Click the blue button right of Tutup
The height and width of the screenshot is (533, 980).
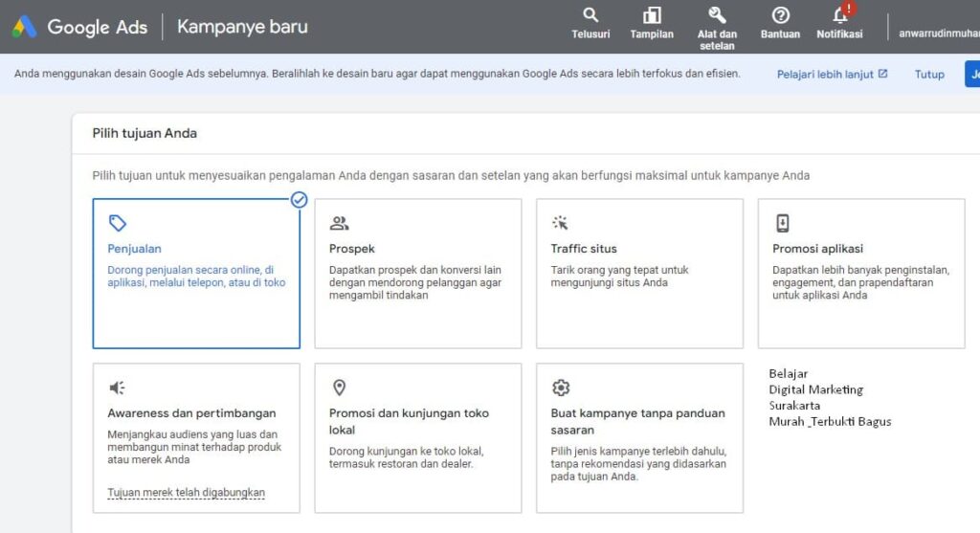tap(972, 75)
